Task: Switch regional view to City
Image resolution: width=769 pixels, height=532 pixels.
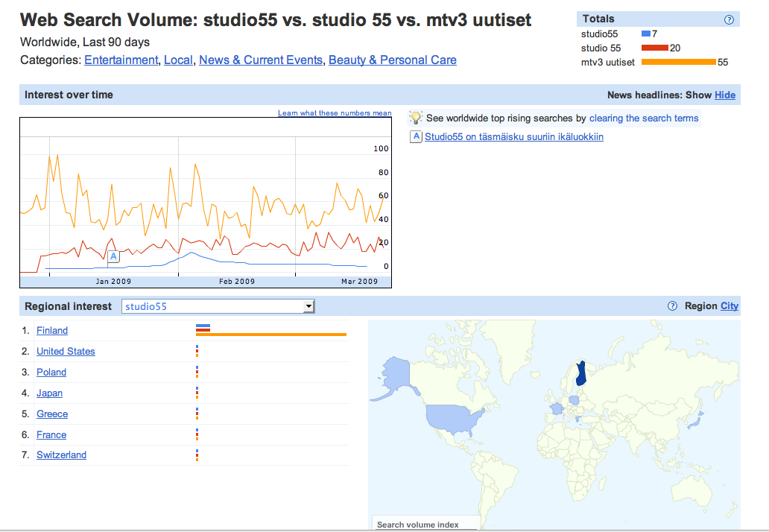Action: (730, 306)
